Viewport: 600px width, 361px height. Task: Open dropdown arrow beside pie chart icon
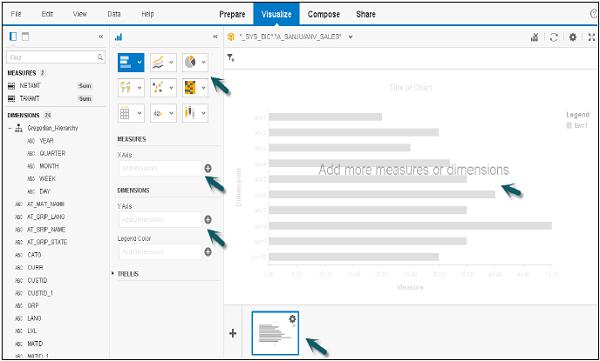(x=204, y=62)
